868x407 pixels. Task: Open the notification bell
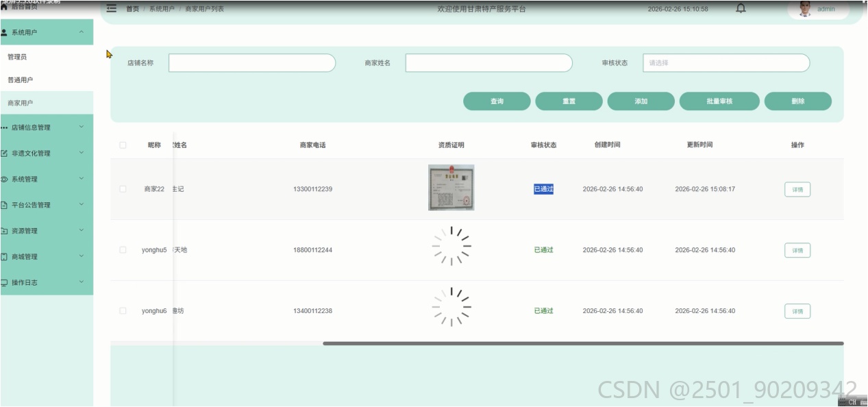[741, 9]
